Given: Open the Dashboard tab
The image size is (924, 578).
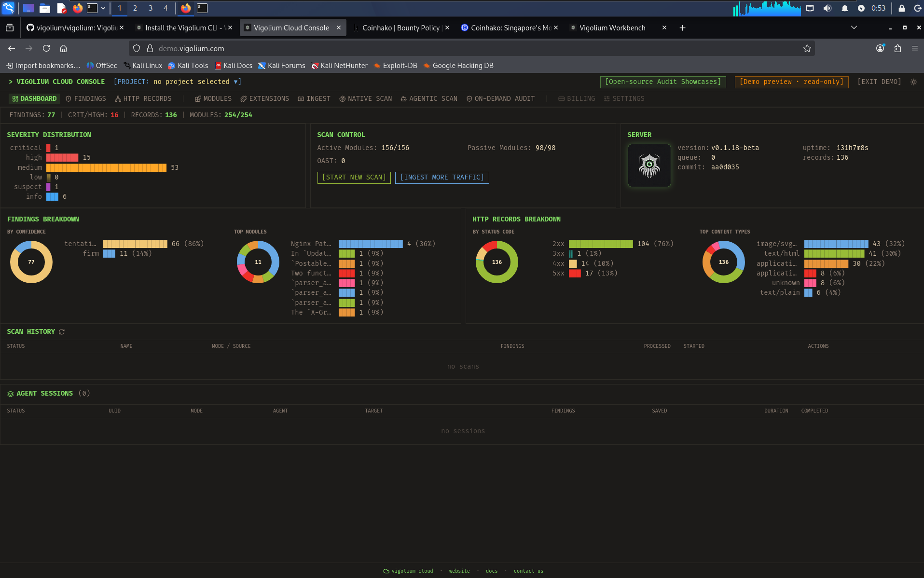Looking at the screenshot, I should (34, 98).
